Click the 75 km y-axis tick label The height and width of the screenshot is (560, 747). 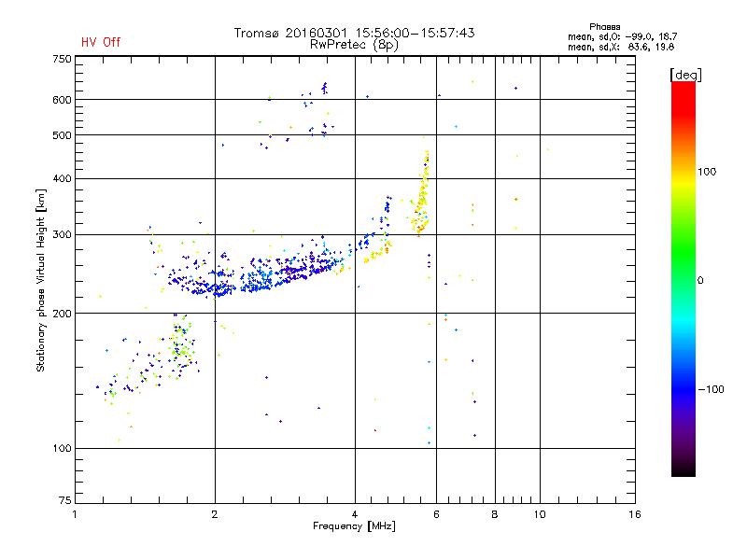65,500
